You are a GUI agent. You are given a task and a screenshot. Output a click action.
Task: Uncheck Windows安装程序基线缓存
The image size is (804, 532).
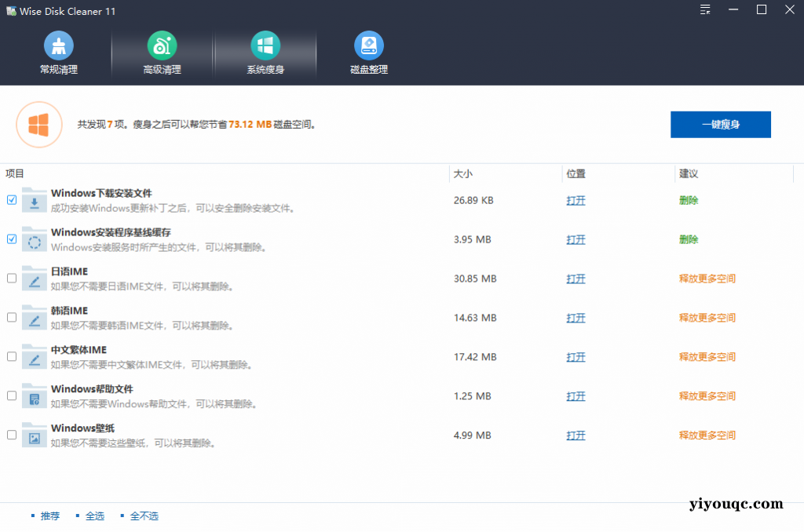(12, 239)
